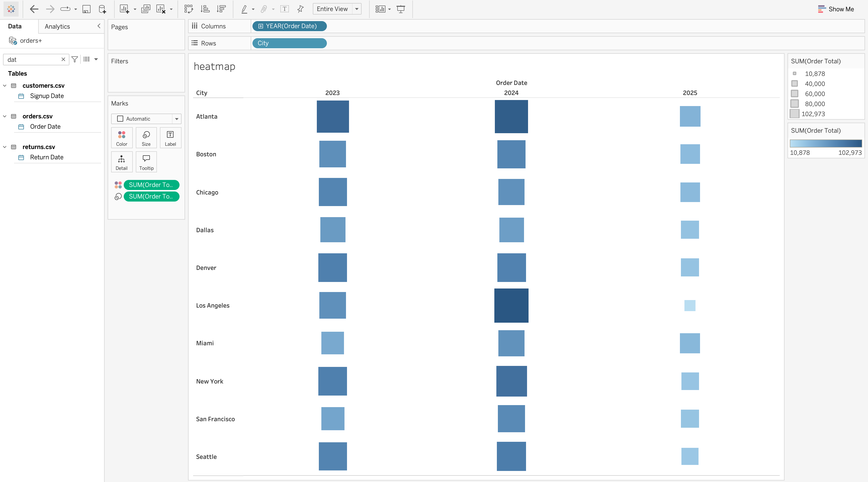Open the Color marks card
Viewport: 868px width, 482px height.
(122, 138)
